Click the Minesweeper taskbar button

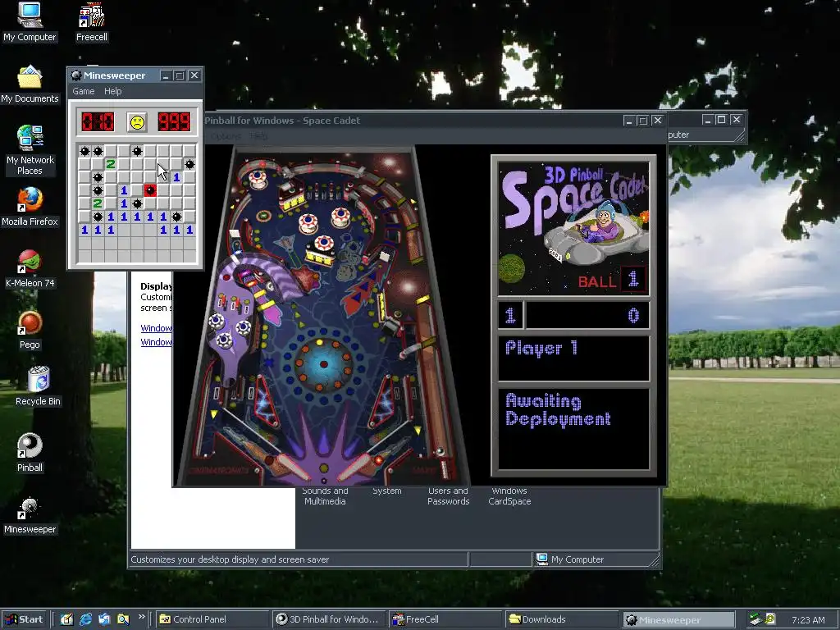coord(678,619)
